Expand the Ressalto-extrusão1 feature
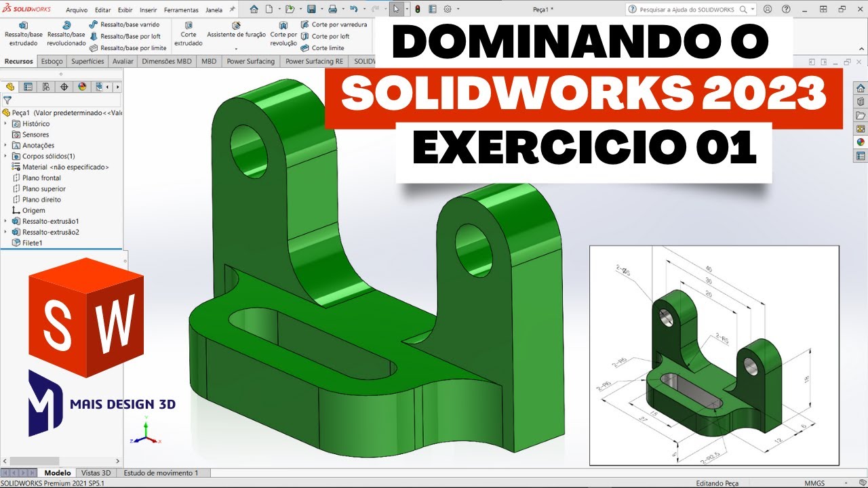Image resolution: width=868 pixels, height=488 pixels. [x=6, y=222]
